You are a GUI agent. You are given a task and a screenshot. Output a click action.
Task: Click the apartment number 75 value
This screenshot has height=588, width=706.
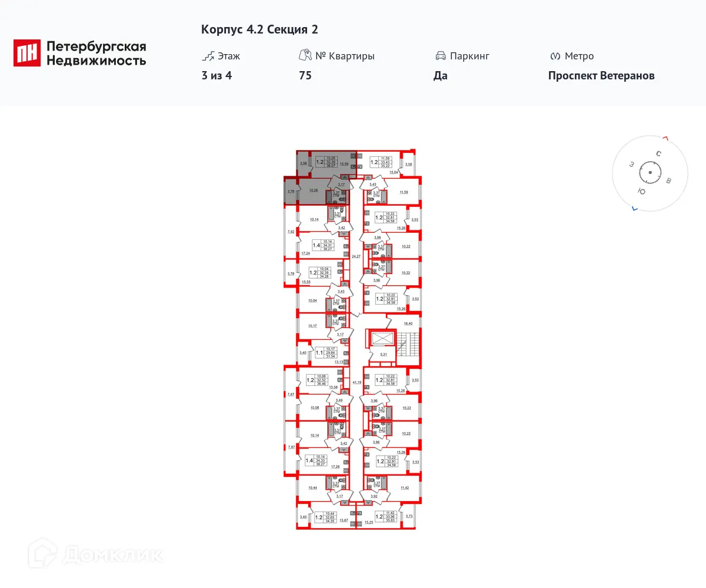305,76
